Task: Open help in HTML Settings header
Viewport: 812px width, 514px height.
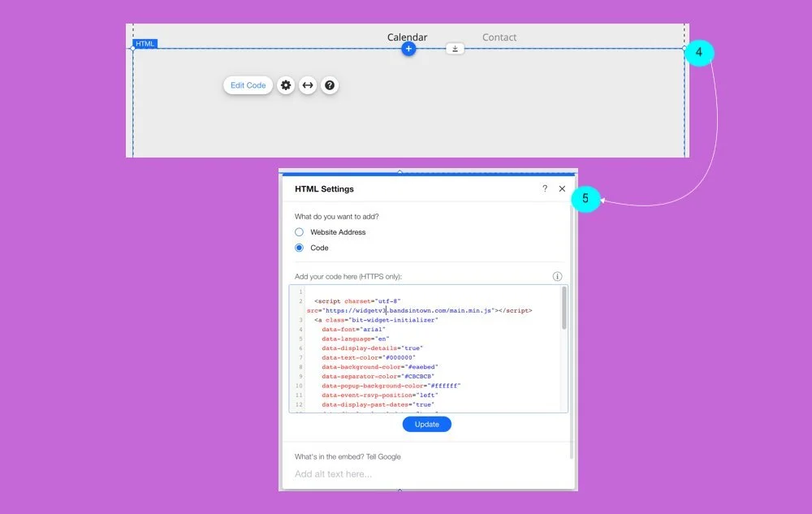Action: click(545, 188)
